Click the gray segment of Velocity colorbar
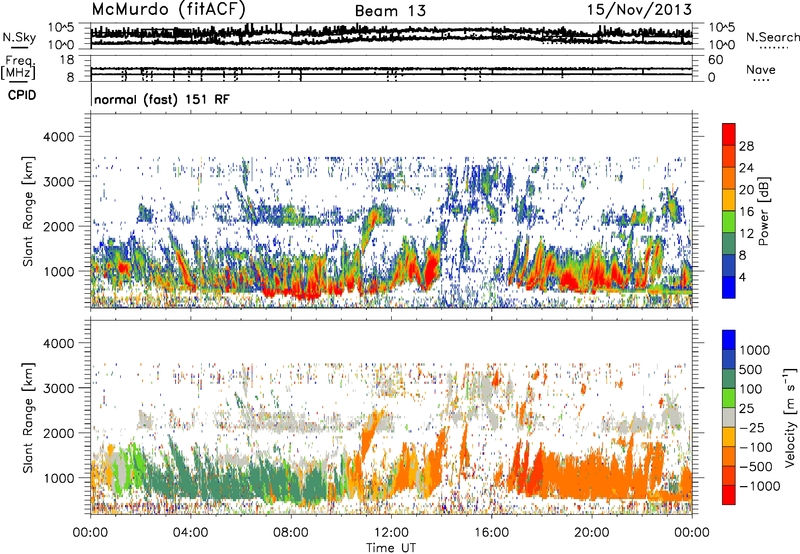This screenshot has width=800, height=554. click(729, 417)
